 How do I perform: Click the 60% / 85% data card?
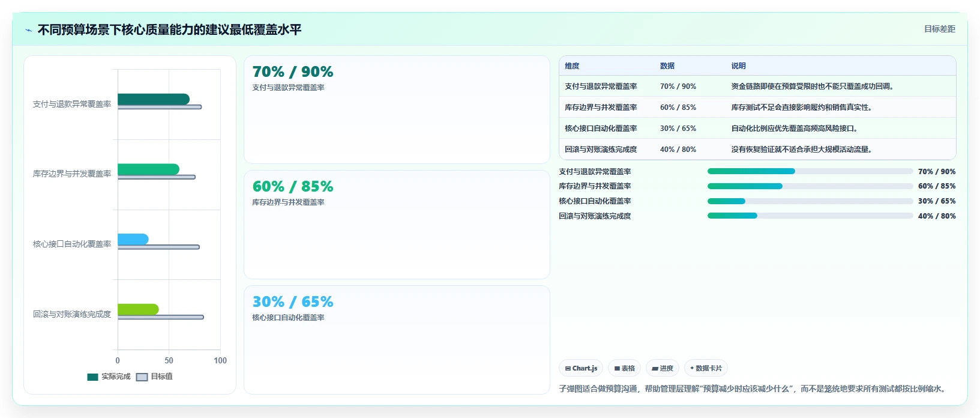click(397, 225)
